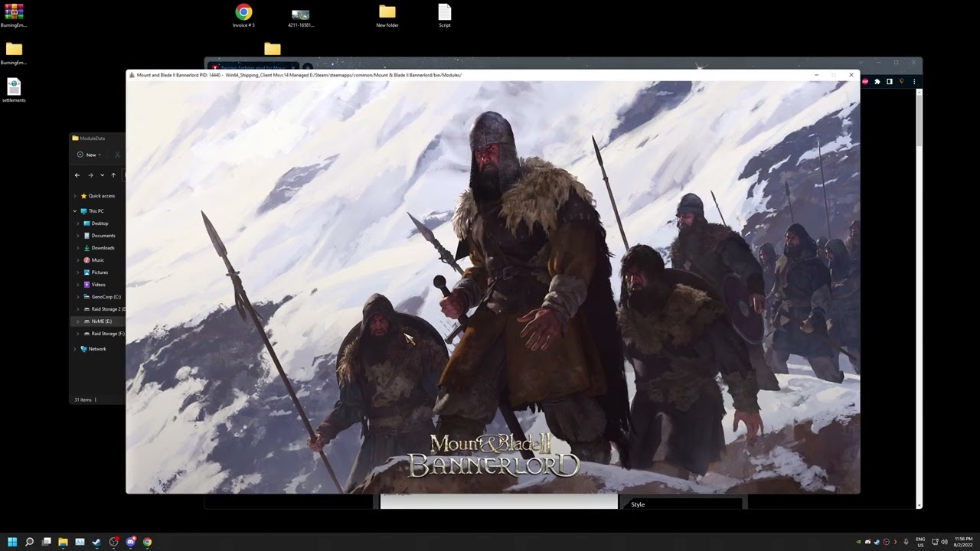Select Videos in the Explorer tree
Screen dimensions: 980x551
96,285
